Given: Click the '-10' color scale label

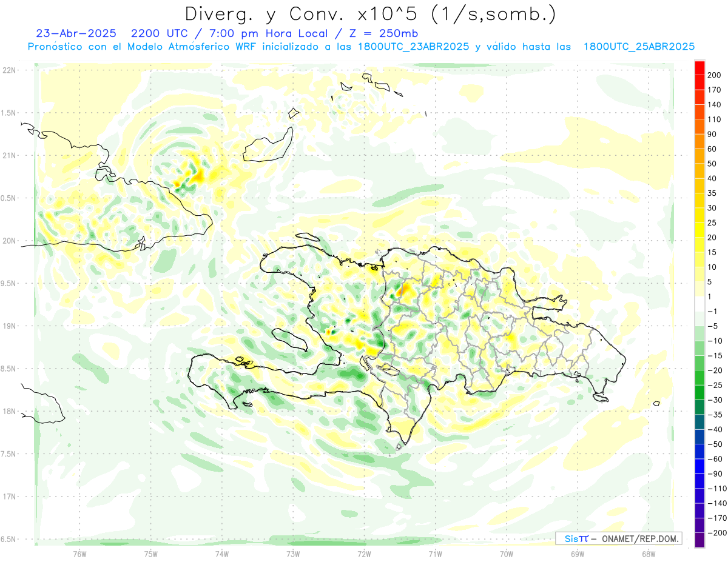Looking at the screenshot, I should [x=716, y=341].
